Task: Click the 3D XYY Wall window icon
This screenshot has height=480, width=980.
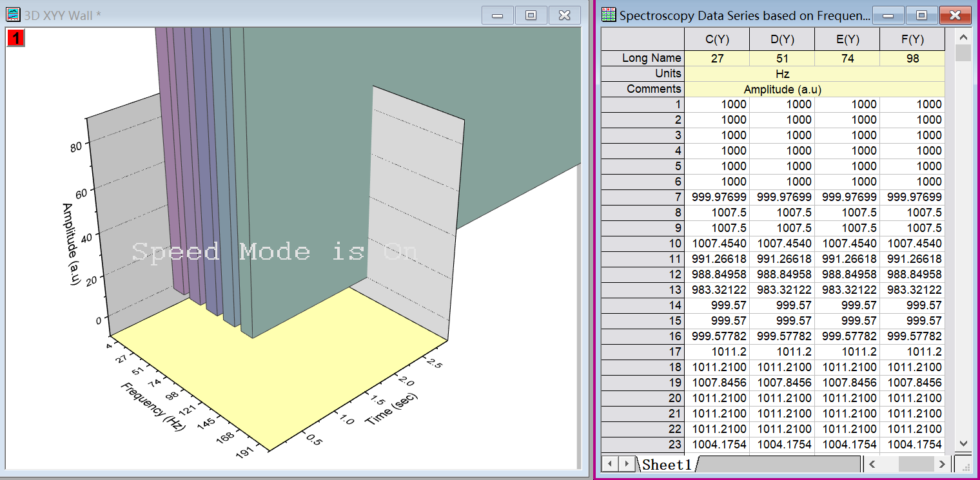Action: [14, 15]
